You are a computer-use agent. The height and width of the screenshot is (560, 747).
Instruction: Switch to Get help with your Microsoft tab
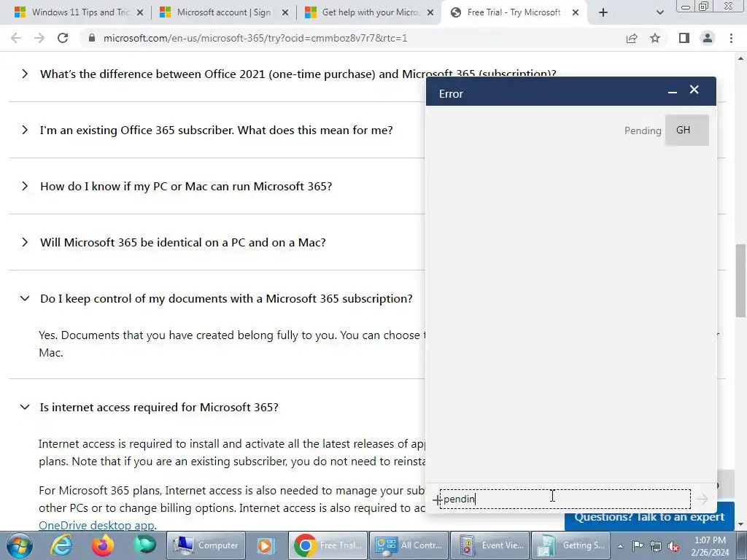click(369, 13)
